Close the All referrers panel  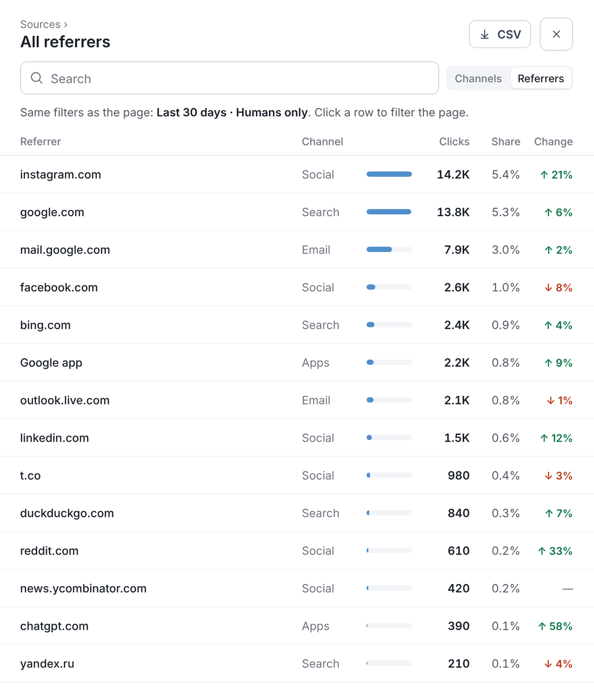point(556,34)
